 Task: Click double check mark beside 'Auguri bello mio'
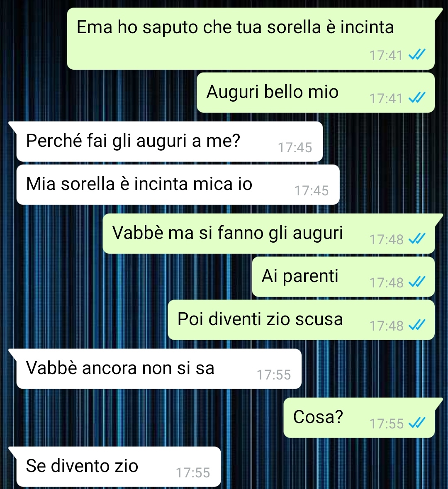(417, 98)
